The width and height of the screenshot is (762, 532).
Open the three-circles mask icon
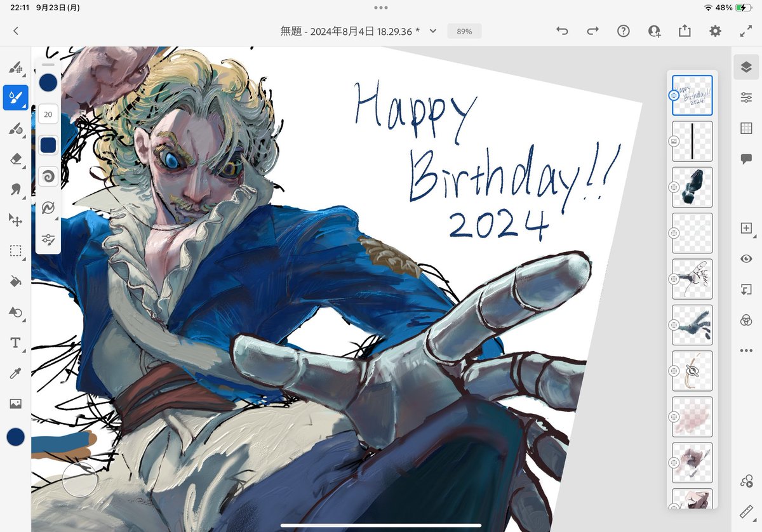pos(746,320)
